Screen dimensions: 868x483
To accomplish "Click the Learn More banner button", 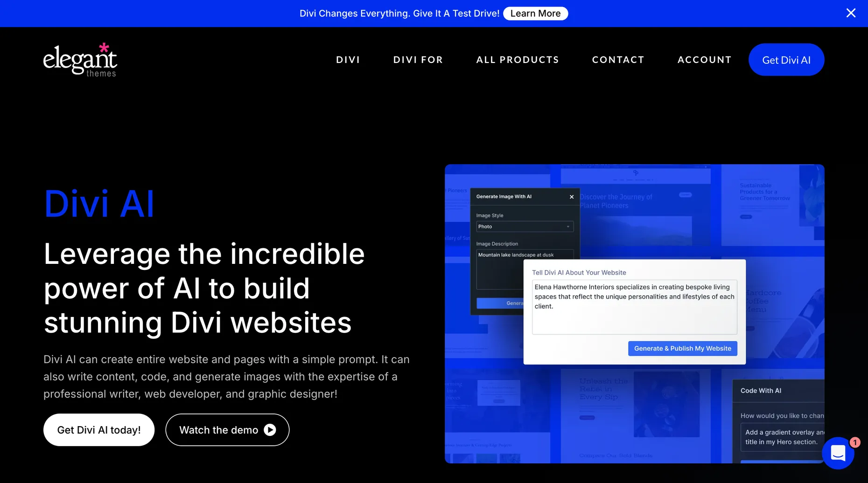I will point(535,14).
